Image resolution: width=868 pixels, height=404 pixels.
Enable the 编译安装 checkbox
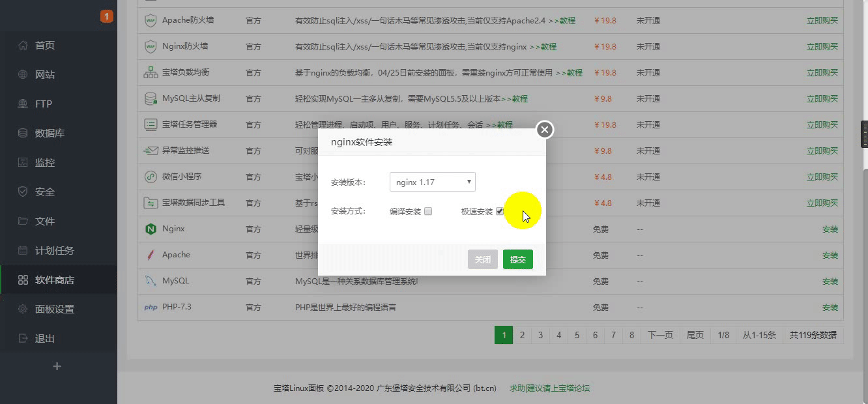428,211
